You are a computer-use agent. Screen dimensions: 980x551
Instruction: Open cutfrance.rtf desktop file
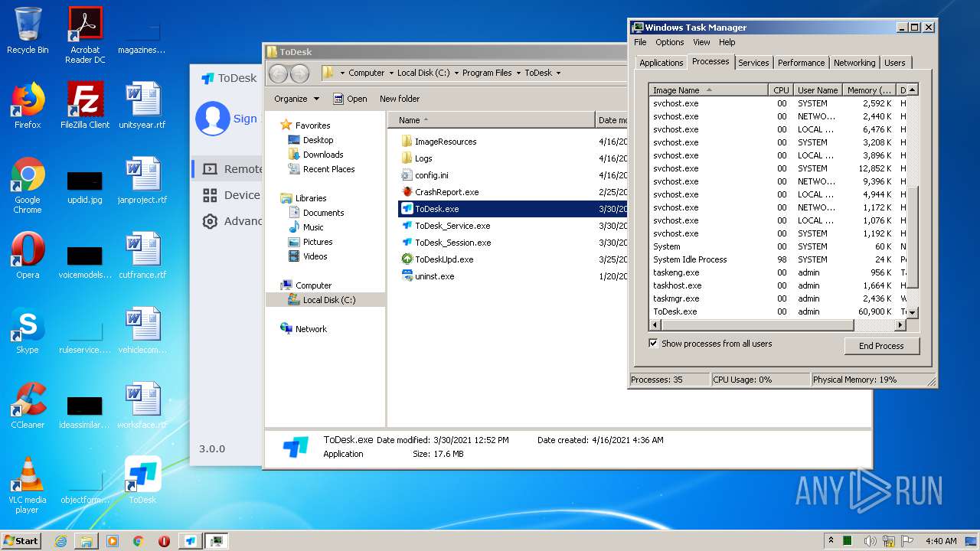click(x=142, y=255)
